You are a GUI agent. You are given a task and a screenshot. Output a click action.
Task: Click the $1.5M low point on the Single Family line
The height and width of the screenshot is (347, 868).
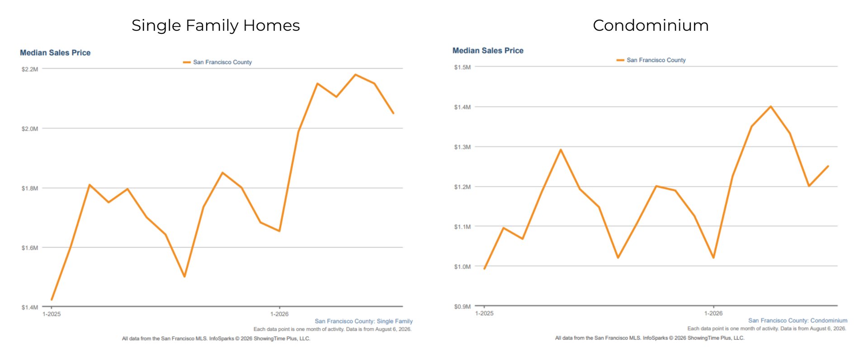coord(184,277)
